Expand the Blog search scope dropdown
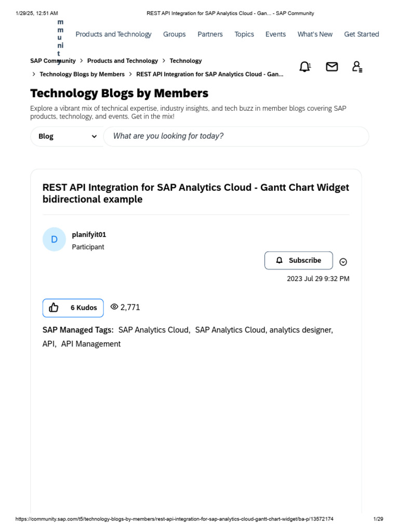Screen dimensions: 399x532 (x=68, y=136)
